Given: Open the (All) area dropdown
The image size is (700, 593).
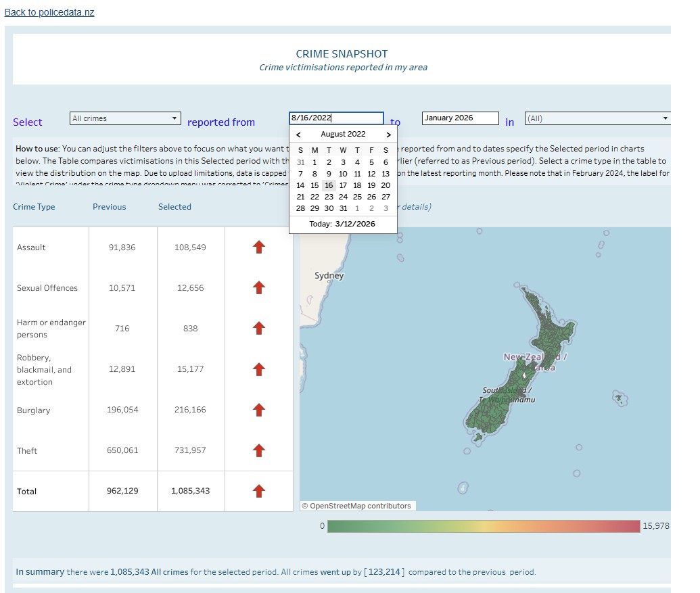Looking at the screenshot, I should tap(597, 118).
